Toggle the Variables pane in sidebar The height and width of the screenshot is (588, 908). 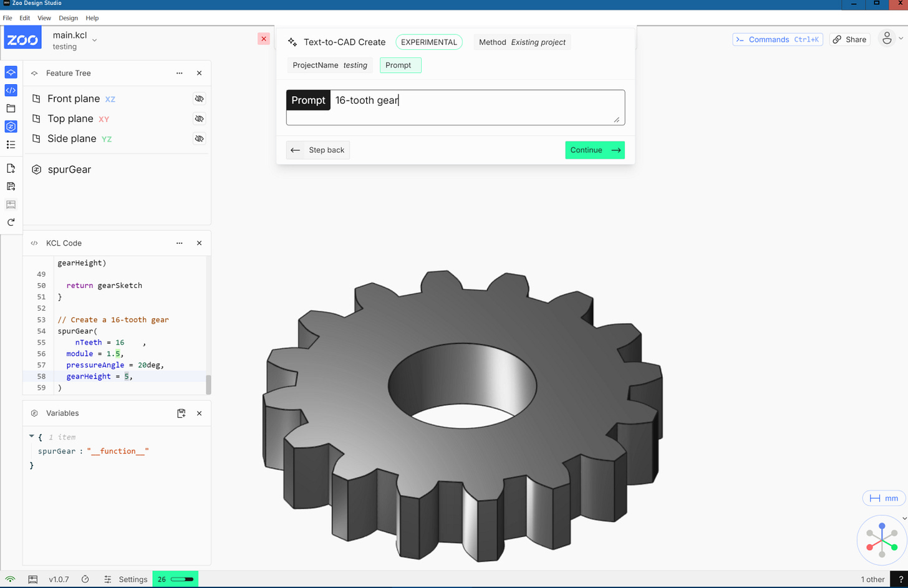coord(11,127)
